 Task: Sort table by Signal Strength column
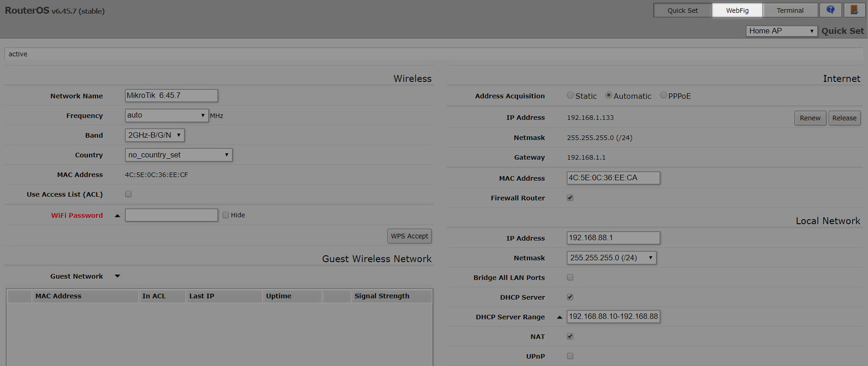382,296
